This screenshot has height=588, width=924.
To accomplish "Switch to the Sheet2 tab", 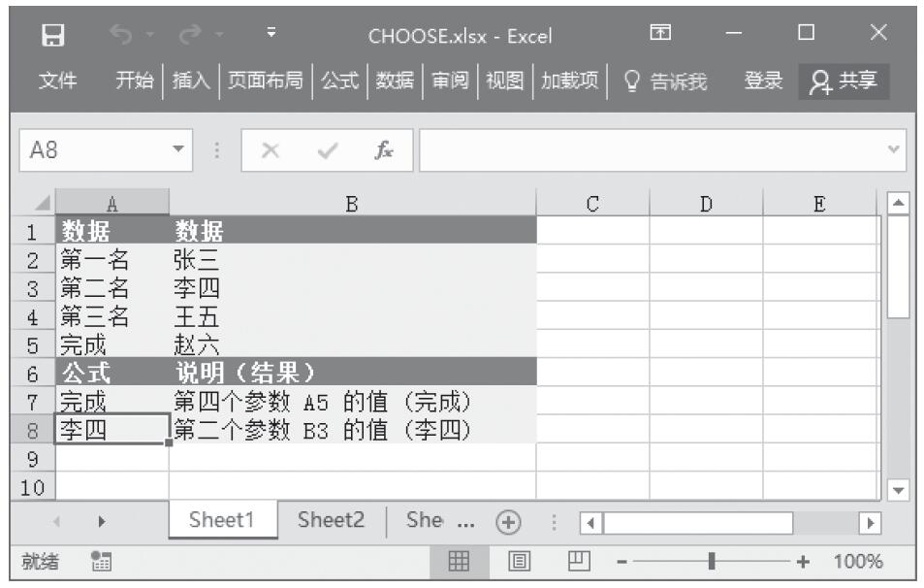I will 331,519.
